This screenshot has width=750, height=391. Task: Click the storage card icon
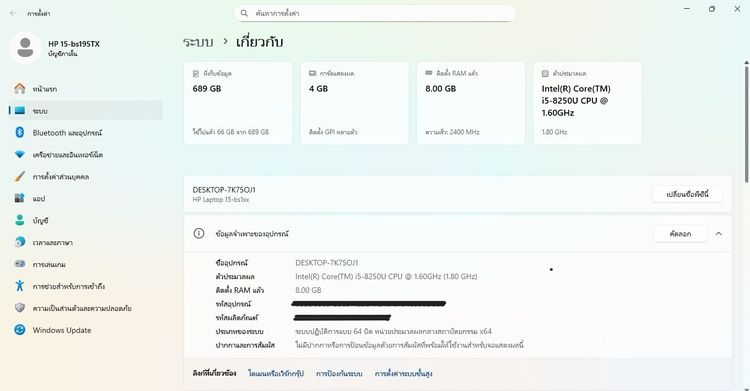click(196, 73)
